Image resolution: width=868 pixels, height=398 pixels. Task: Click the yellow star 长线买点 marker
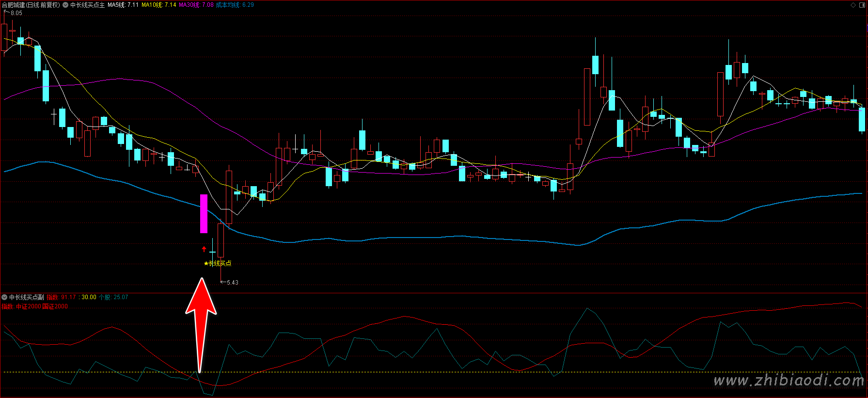218,263
